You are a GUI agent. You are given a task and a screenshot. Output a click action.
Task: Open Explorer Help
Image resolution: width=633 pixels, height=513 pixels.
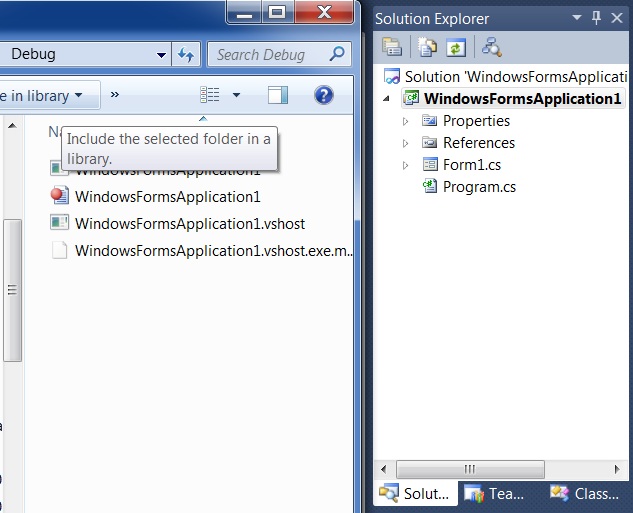pyautogui.click(x=324, y=95)
